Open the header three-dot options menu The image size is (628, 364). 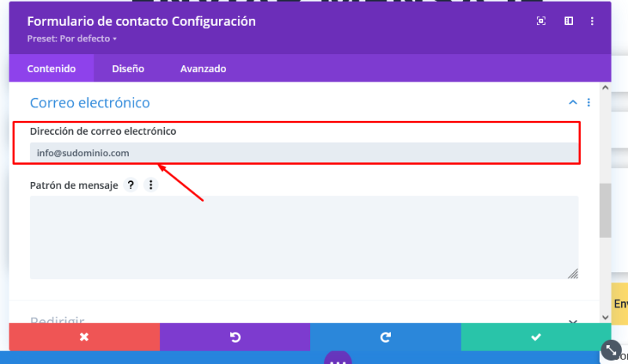pyautogui.click(x=592, y=21)
